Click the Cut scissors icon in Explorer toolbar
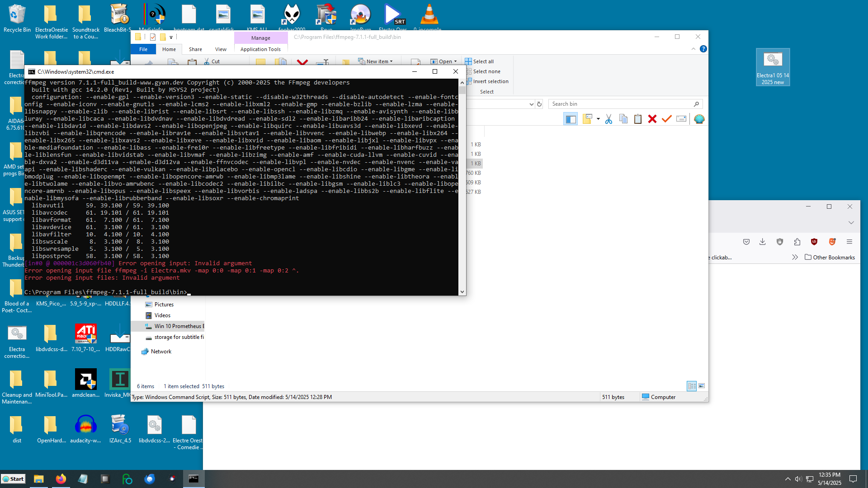 [609, 119]
